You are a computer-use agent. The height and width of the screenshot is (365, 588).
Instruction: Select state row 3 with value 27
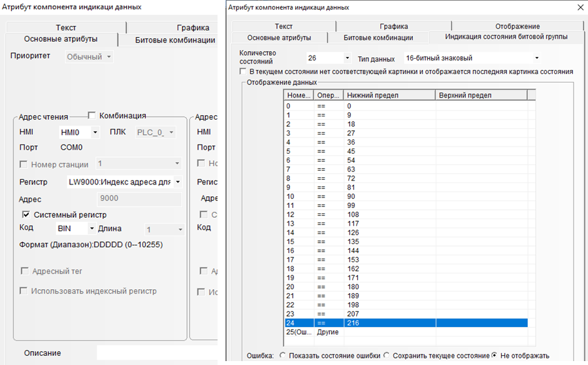point(406,133)
